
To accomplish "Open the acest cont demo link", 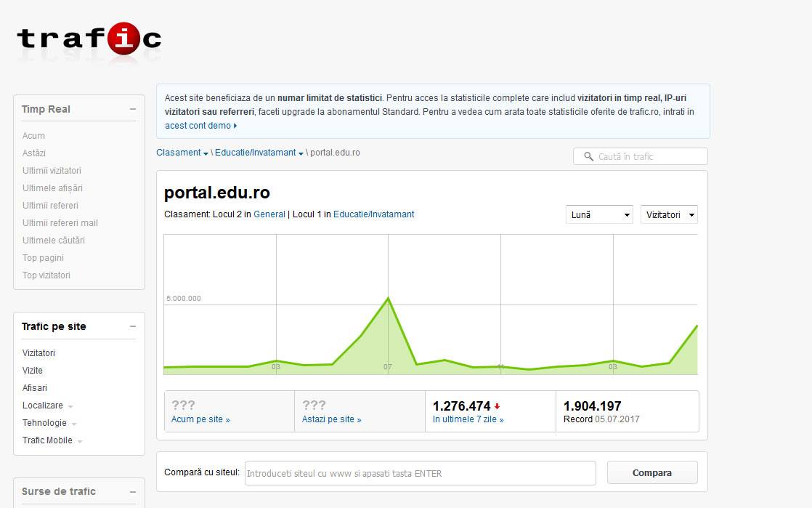I will click(x=198, y=126).
